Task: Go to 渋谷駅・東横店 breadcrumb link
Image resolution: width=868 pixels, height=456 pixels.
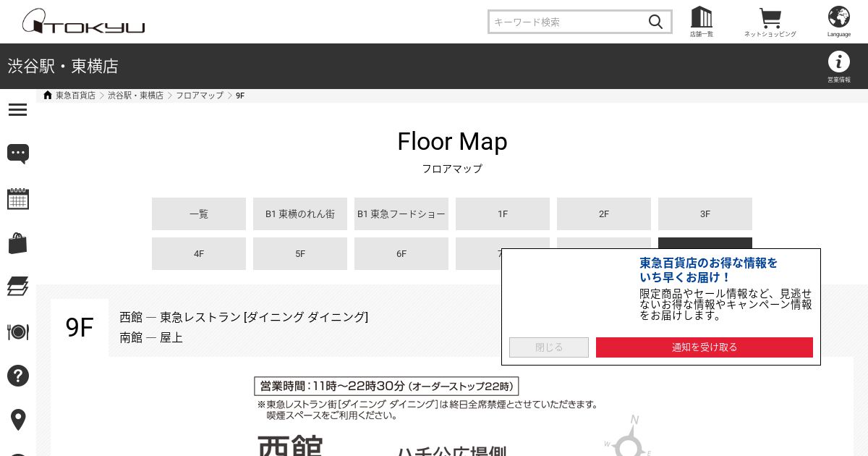Action: click(136, 96)
